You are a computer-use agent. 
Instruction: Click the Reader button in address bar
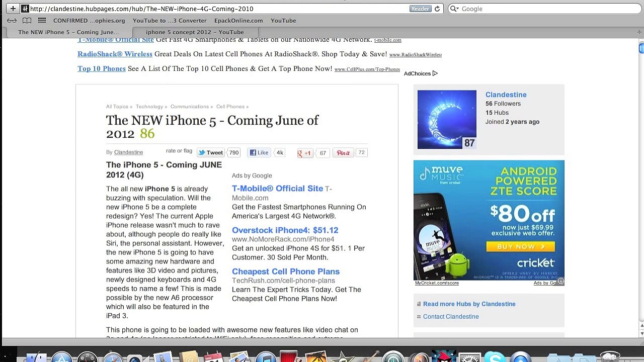click(421, 9)
